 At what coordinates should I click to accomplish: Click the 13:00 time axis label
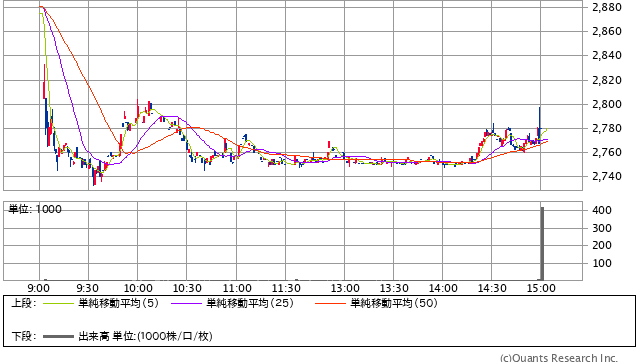click(345, 288)
